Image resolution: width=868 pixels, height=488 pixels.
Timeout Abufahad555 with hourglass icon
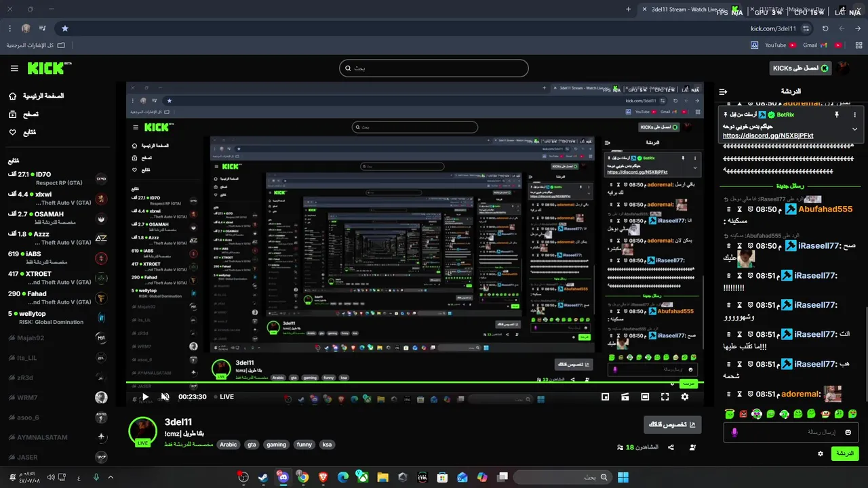[740, 210]
